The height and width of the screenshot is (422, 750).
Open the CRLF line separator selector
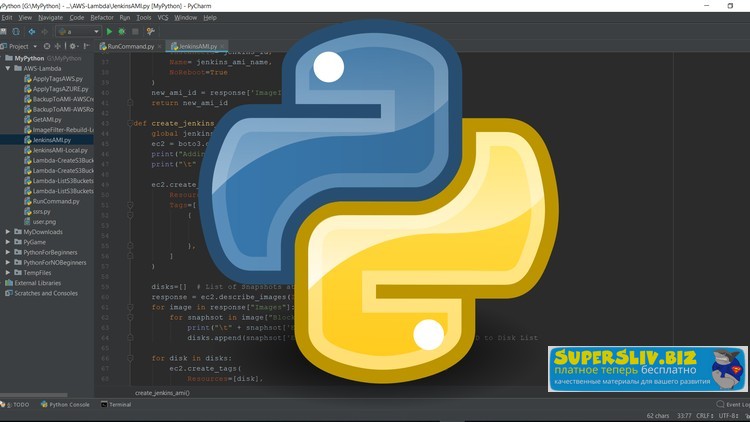[x=705, y=416]
